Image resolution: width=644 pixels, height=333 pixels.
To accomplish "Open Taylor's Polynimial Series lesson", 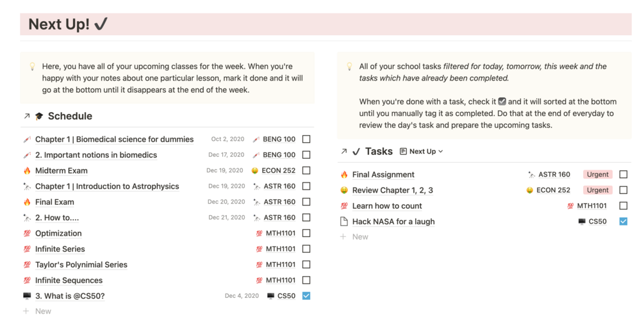I will click(81, 264).
